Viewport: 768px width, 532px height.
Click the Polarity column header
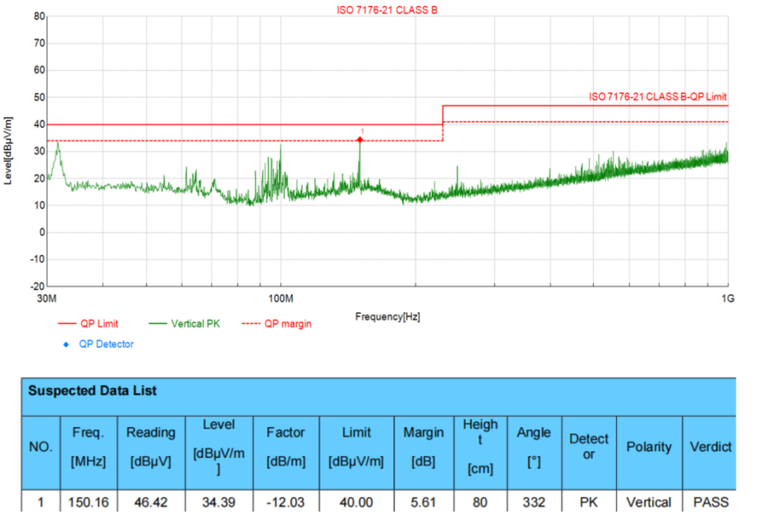tap(649, 446)
